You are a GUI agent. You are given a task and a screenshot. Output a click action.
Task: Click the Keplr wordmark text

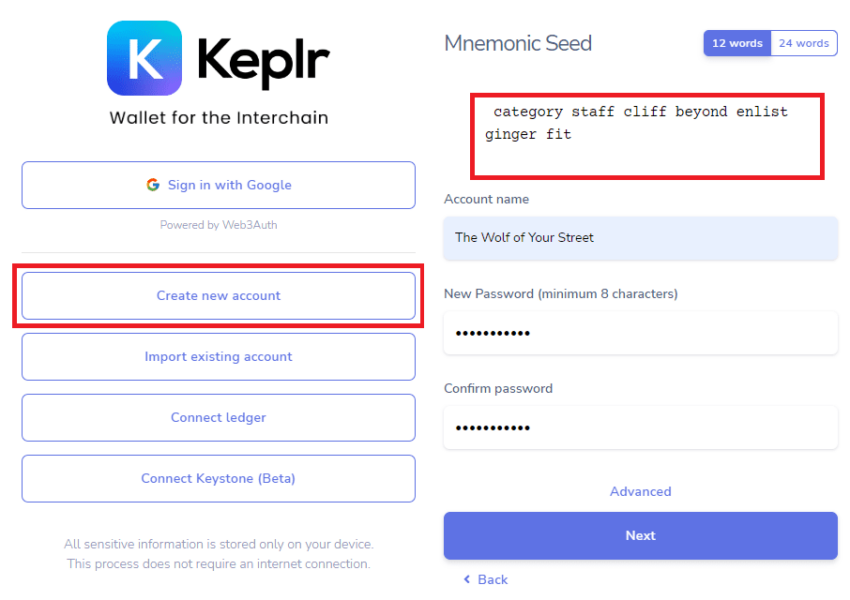263,63
